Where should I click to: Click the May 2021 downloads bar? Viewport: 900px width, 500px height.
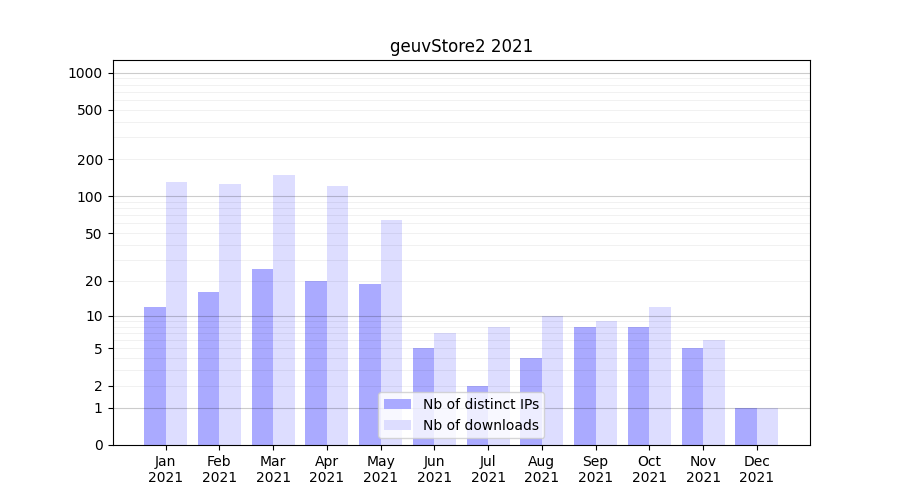(x=391, y=332)
